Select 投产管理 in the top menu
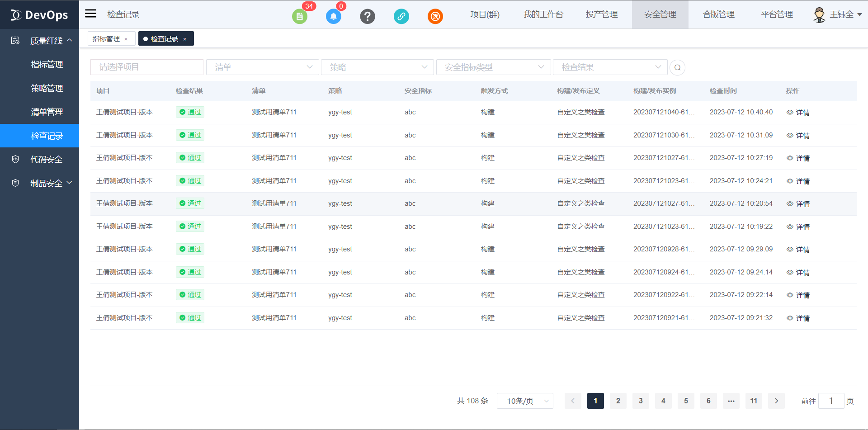Viewport: 868px width, 430px height. coord(601,14)
